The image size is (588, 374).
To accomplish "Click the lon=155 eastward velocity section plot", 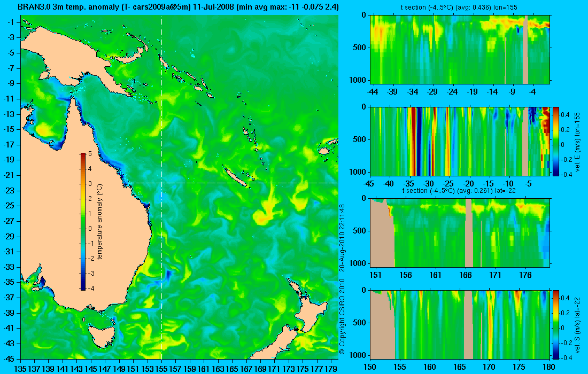I will click(460, 141).
